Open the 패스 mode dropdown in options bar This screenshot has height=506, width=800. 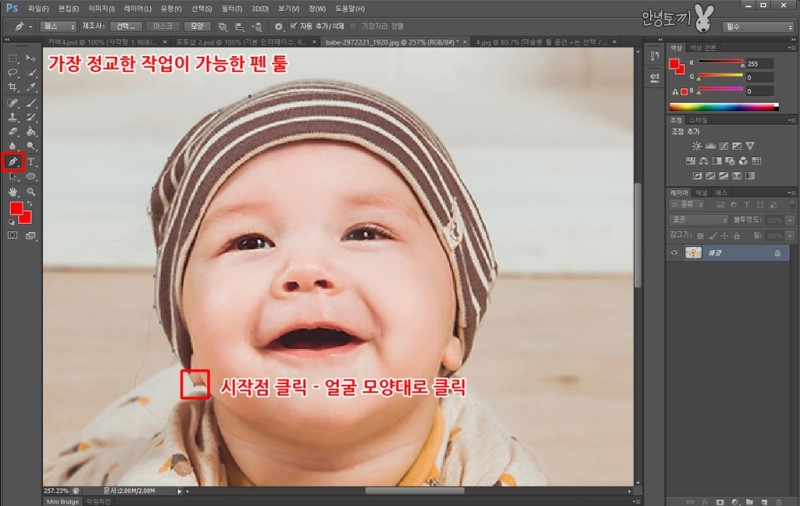[x=59, y=25]
